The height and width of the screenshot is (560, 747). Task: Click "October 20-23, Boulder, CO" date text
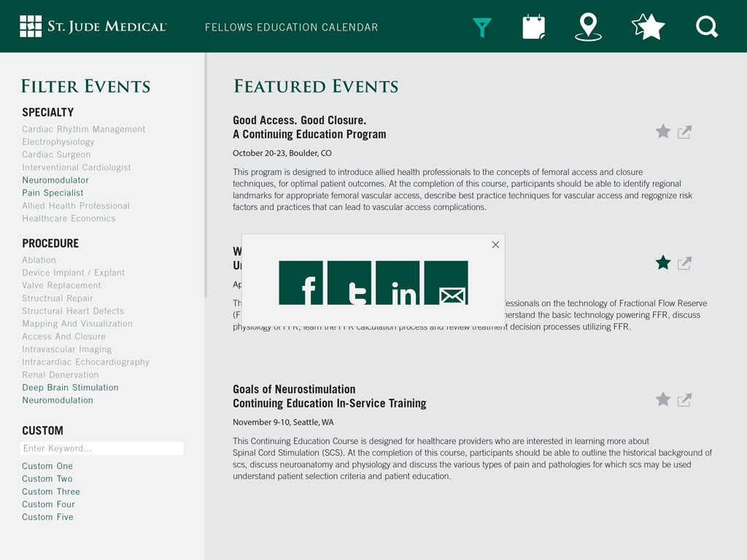(x=282, y=153)
